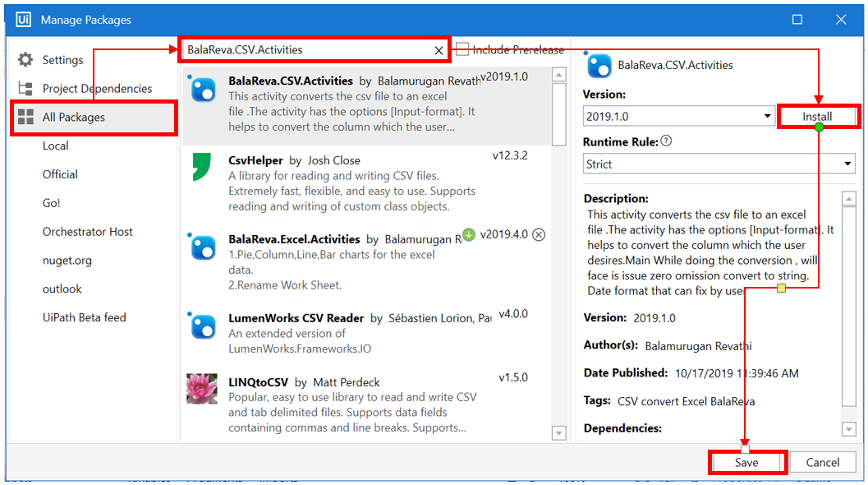This screenshot has width=868, height=485.
Task: Click the Runtime Rule help question mark
Action: tap(667, 141)
